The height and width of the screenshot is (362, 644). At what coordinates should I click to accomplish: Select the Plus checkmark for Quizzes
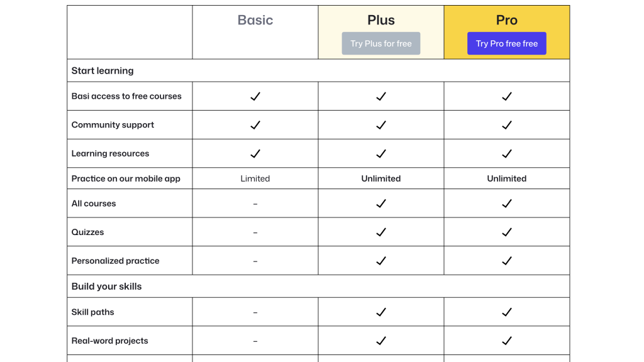point(380,232)
